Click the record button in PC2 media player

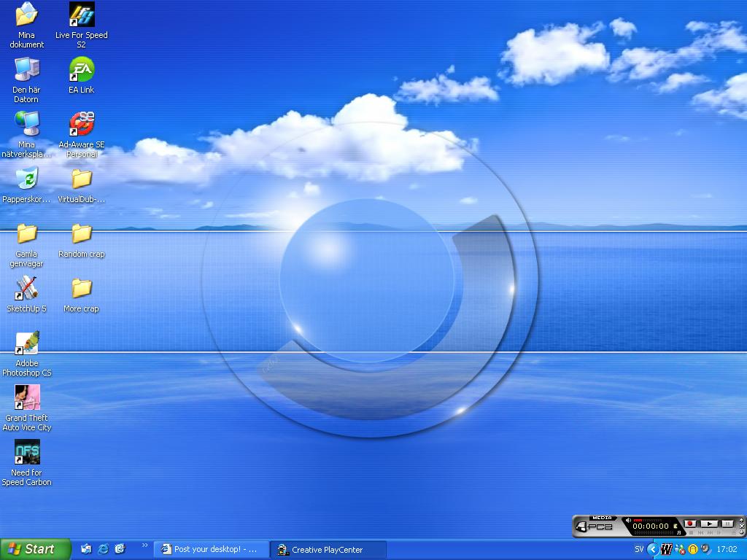pyautogui.click(x=690, y=524)
